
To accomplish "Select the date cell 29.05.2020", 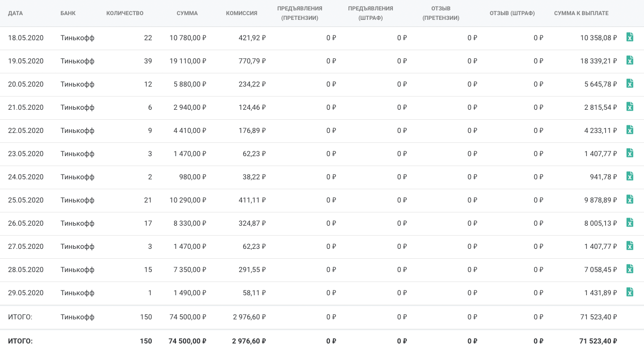I will [x=26, y=293].
